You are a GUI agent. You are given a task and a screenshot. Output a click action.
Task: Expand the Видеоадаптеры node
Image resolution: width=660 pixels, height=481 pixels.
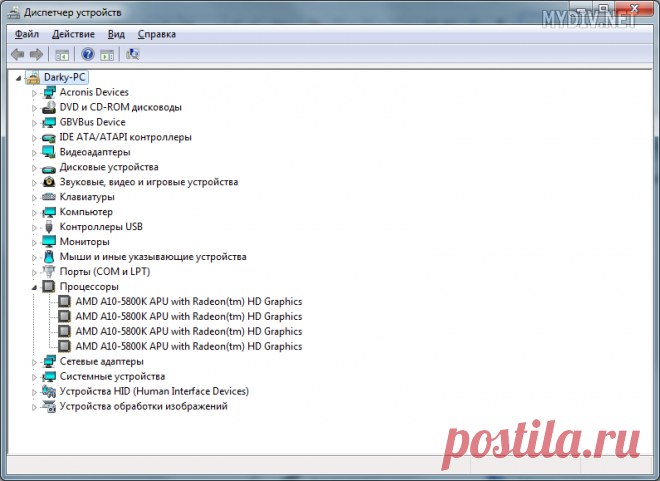tap(34, 153)
